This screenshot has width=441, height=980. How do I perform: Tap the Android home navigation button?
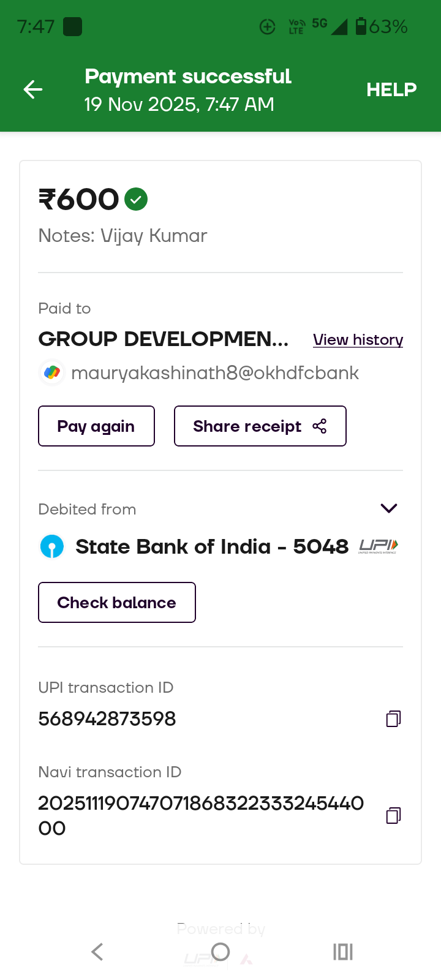[x=221, y=952]
